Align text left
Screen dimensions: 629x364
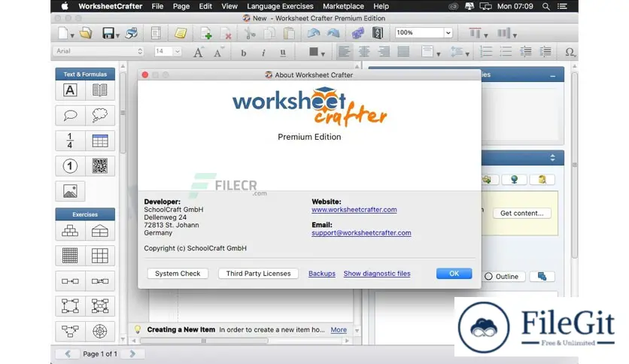[x=344, y=52]
